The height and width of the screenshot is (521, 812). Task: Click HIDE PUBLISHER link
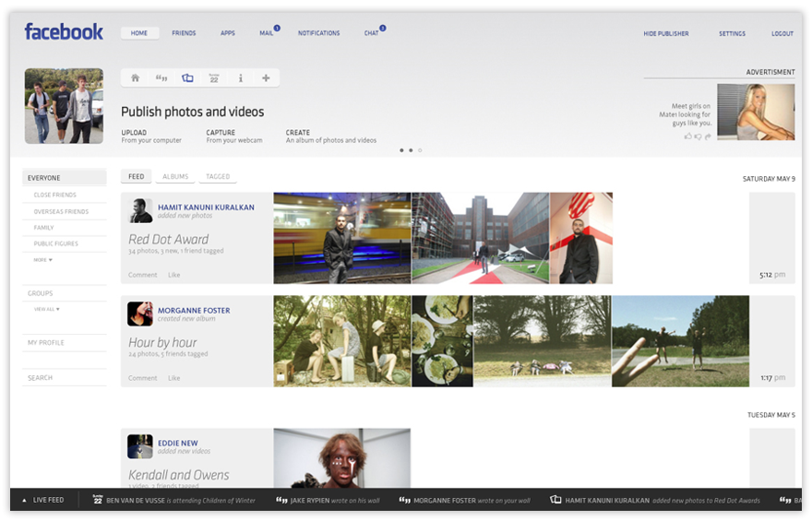click(x=666, y=33)
